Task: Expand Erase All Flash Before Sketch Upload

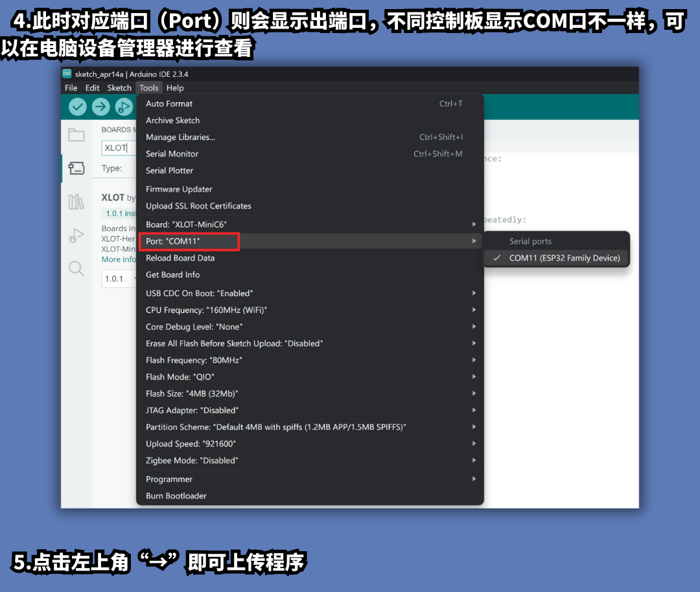Action: tap(310, 343)
